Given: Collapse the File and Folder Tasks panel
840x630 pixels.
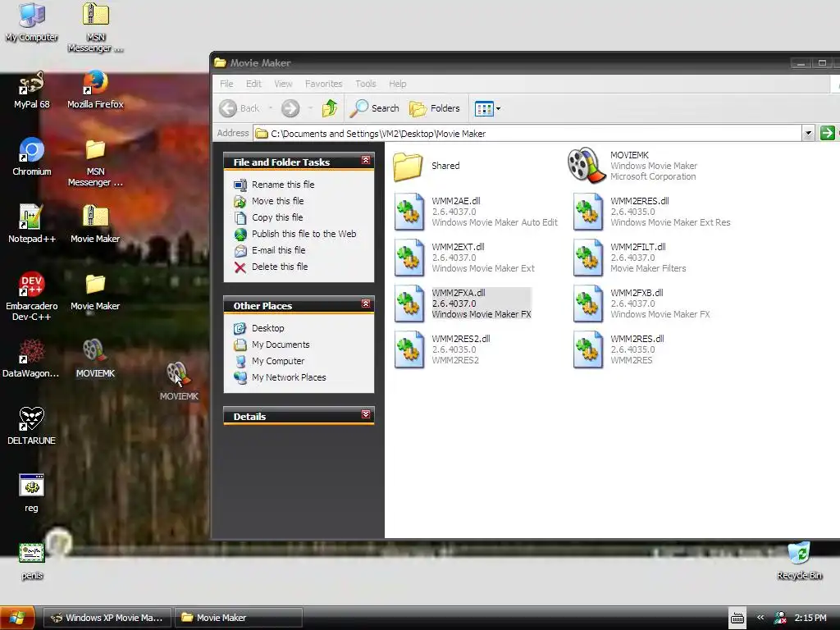Looking at the screenshot, I should (x=366, y=161).
